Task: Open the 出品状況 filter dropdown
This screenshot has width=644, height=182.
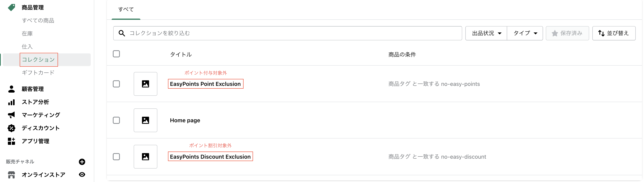Action: click(x=486, y=33)
